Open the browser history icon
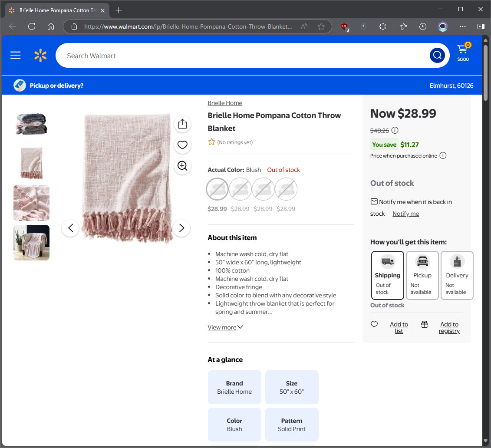The height and width of the screenshot is (448, 491). click(423, 26)
